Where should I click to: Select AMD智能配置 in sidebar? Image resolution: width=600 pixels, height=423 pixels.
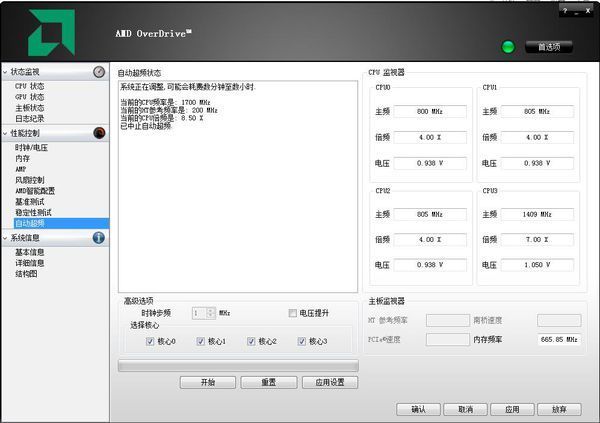[x=35, y=191]
